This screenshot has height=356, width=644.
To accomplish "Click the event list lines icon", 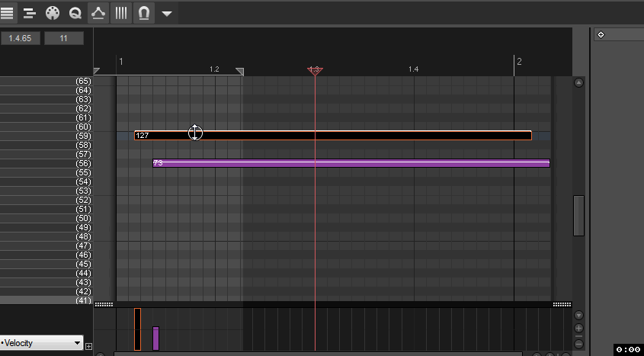I will [x=30, y=13].
